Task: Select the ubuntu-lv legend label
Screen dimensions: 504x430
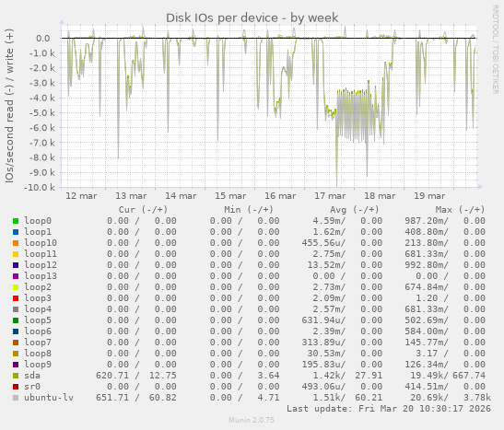Action: 49,398
